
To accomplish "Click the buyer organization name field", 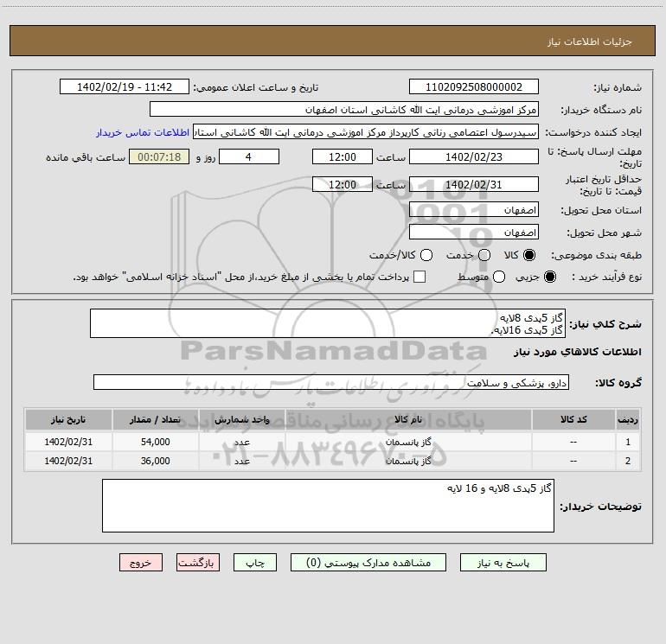I will (x=344, y=110).
